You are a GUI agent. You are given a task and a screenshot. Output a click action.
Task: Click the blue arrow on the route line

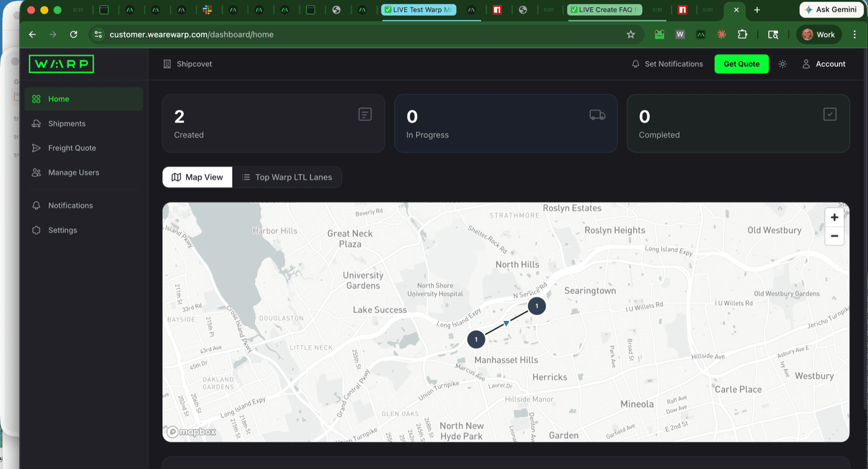pos(506,323)
